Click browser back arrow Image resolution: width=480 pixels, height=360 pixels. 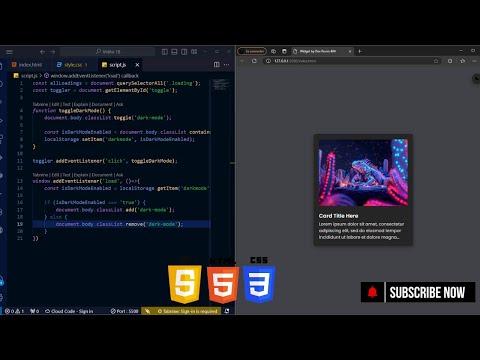[243, 61]
